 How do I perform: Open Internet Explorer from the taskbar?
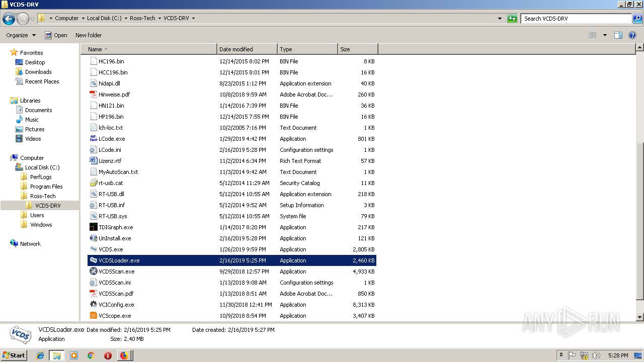pyautogui.click(x=40, y=355)
